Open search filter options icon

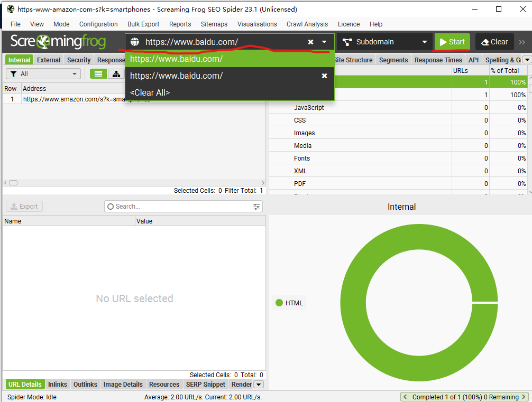(256, 207)
